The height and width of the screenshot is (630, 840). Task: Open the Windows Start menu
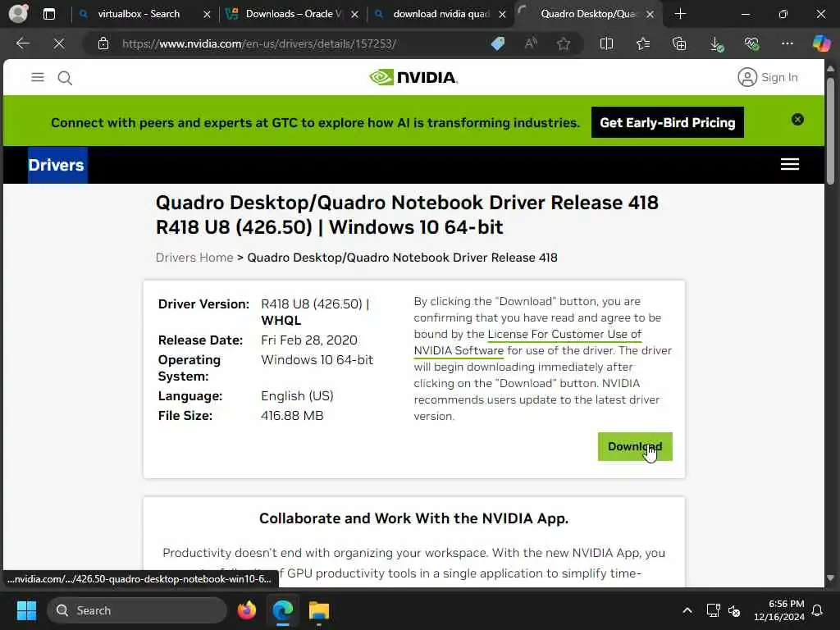coord(26,610)
